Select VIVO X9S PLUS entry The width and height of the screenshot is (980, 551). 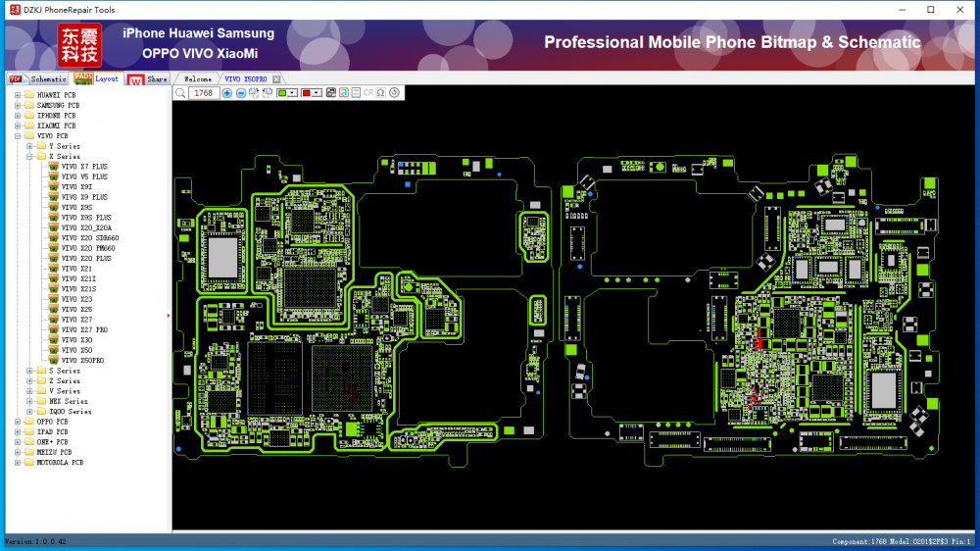click(86, 218)
